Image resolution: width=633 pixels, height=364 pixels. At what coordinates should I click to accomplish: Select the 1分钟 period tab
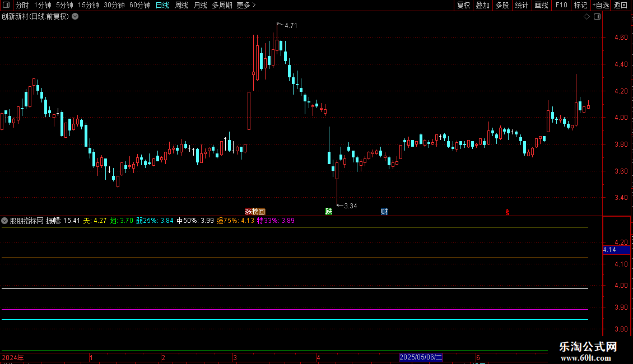pyautogui.click(x=43, y=5)
